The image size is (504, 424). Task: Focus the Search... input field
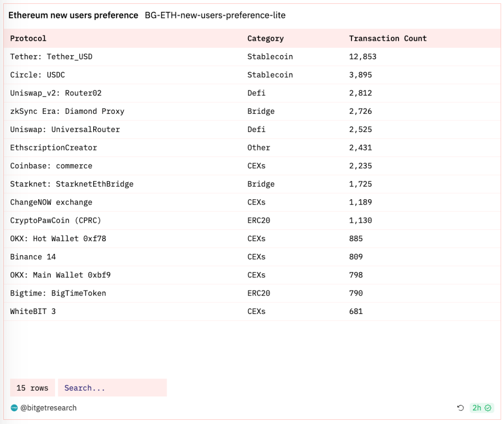click(x=112, y=388)
